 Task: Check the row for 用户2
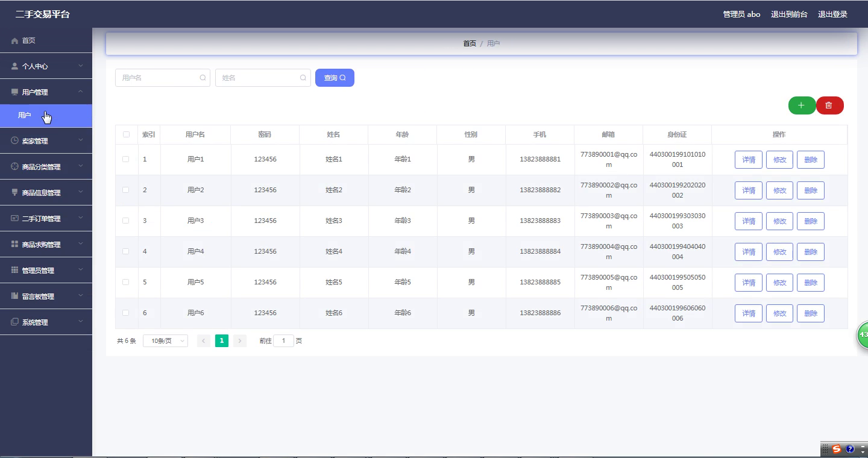126,190
